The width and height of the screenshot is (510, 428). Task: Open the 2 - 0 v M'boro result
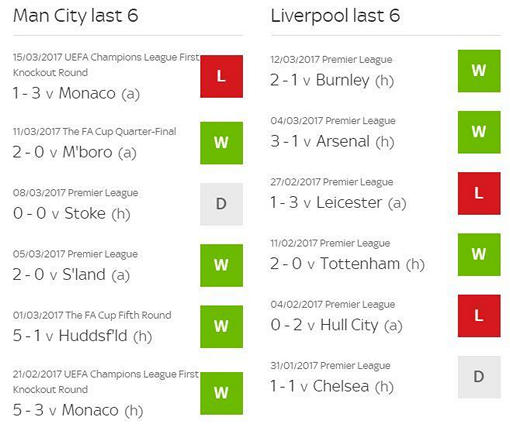(x=75, y=152)
